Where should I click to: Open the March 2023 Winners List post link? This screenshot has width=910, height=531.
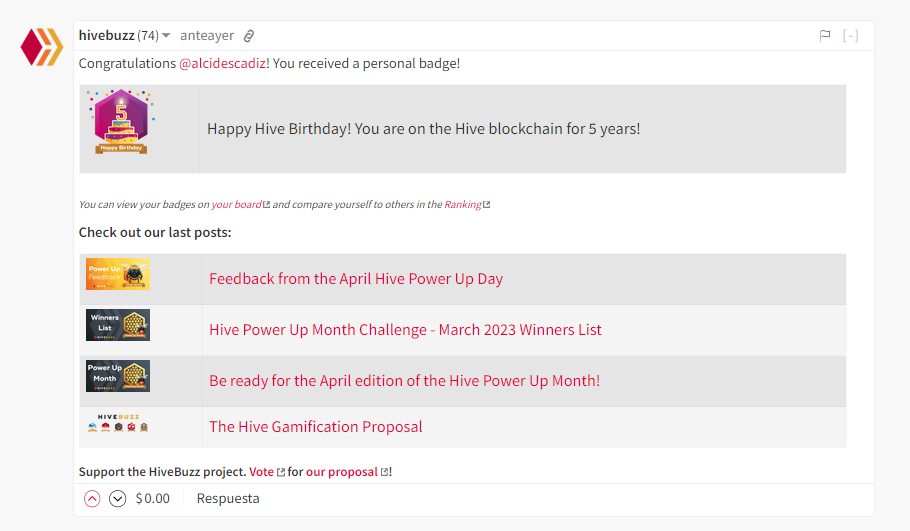tap(405, 330)
